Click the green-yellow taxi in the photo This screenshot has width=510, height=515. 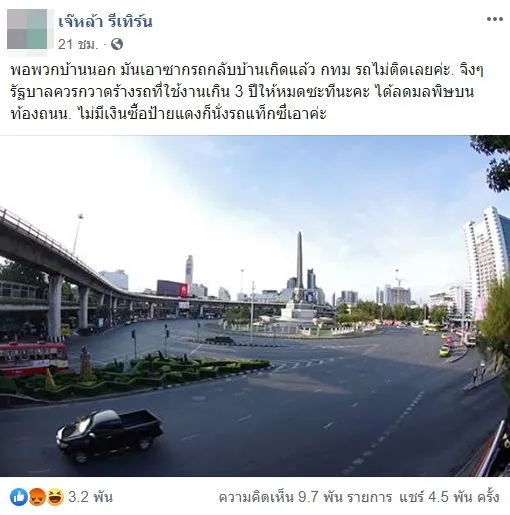444,351
